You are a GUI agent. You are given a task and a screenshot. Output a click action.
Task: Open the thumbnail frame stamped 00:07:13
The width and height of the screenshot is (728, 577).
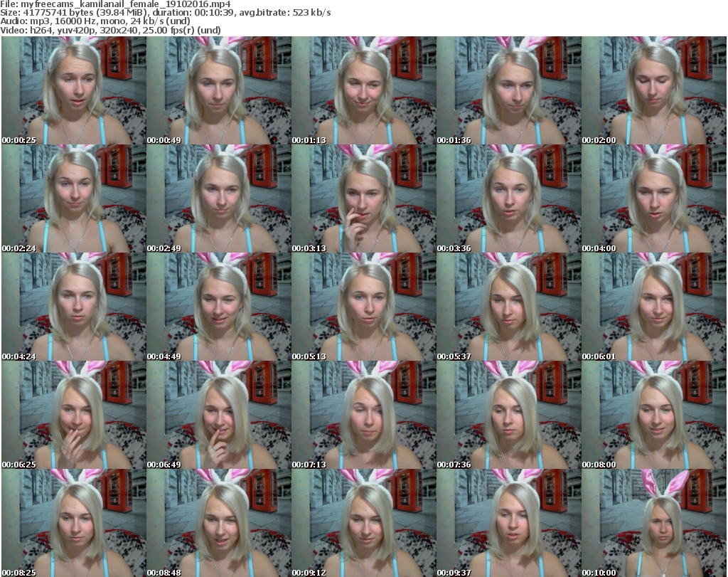click(364, 415)
